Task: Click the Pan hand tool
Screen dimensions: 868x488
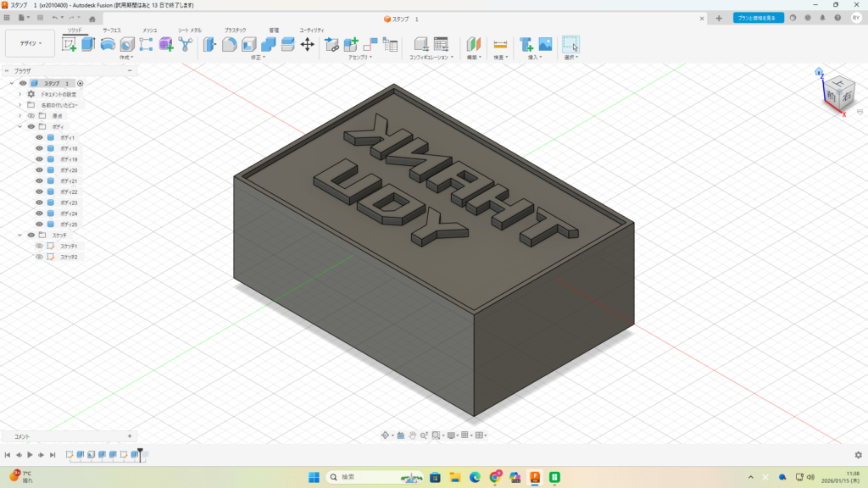Action: coord(412,435)
